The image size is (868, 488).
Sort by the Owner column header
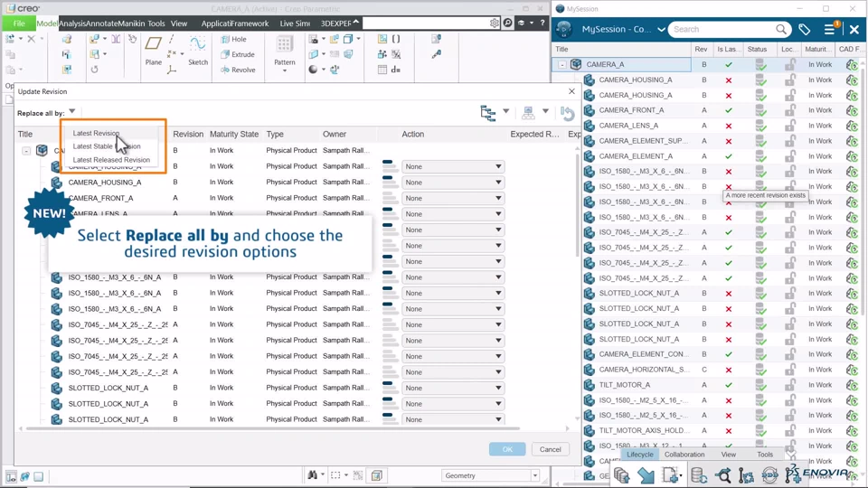point(335,134)
